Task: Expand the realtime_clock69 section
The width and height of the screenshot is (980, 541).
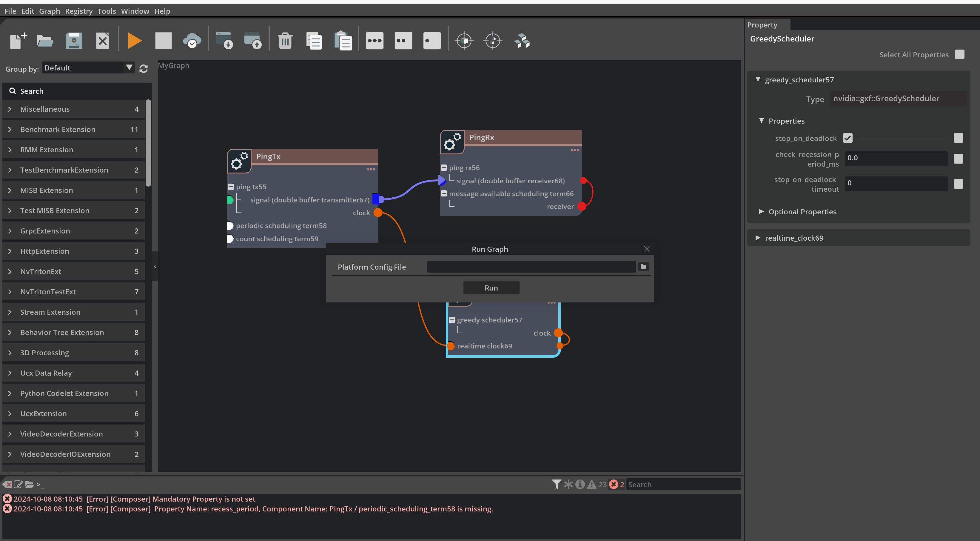Action: 758,238
